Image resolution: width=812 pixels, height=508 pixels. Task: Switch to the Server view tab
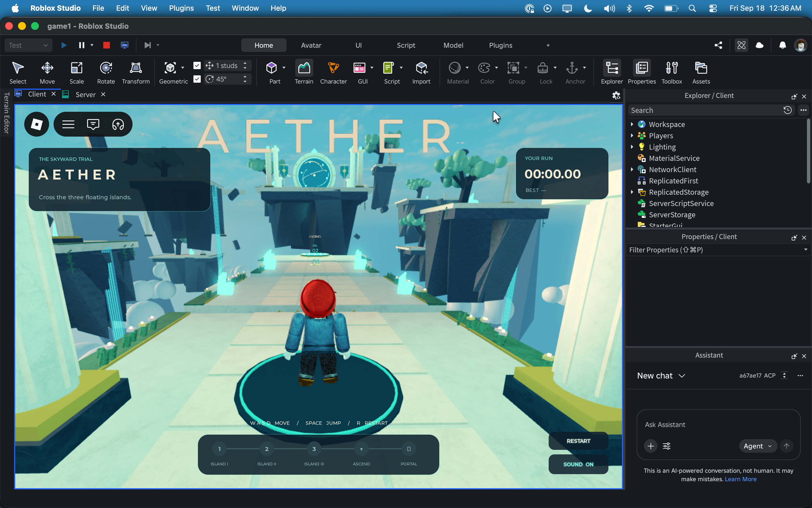(x=85, y=95)
